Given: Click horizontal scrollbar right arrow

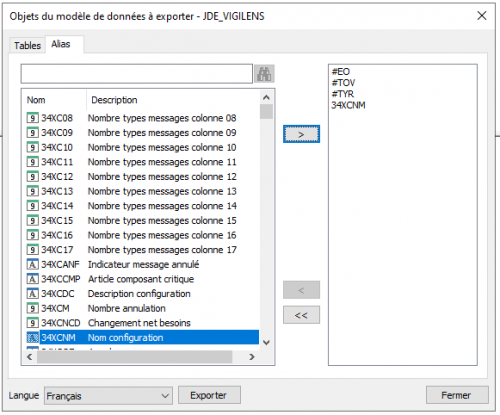Looking at the screenshot, I should [x=252, y=357].
